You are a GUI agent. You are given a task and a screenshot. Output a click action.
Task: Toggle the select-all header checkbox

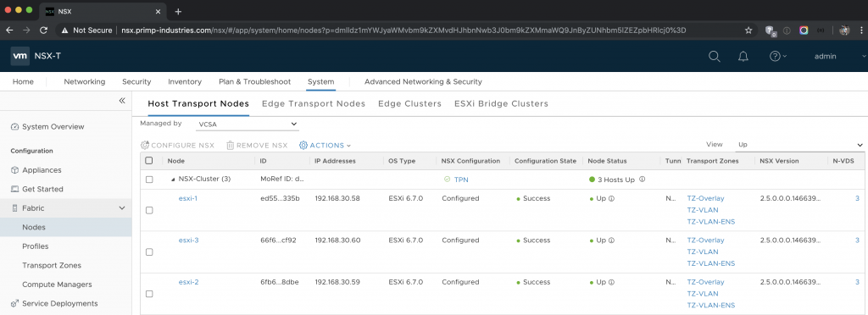point(149,161)
